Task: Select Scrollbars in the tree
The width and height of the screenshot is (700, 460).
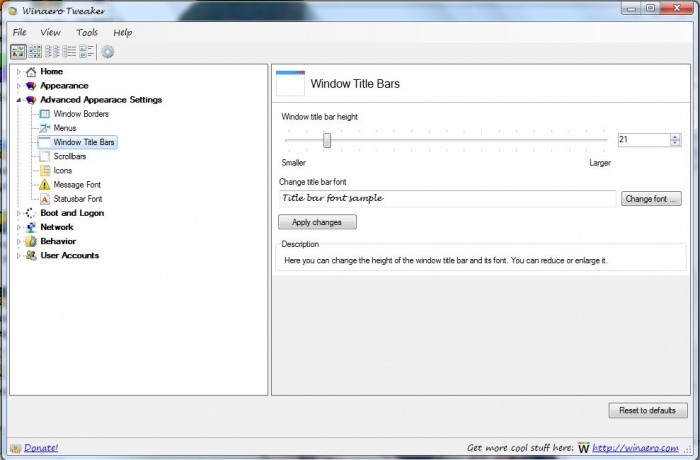Action: click(x=70, y=156)
